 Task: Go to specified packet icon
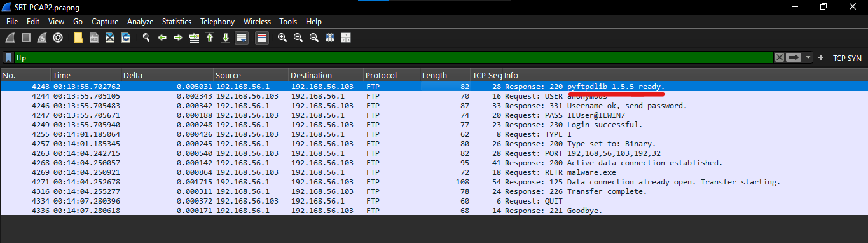pos(194,38)
